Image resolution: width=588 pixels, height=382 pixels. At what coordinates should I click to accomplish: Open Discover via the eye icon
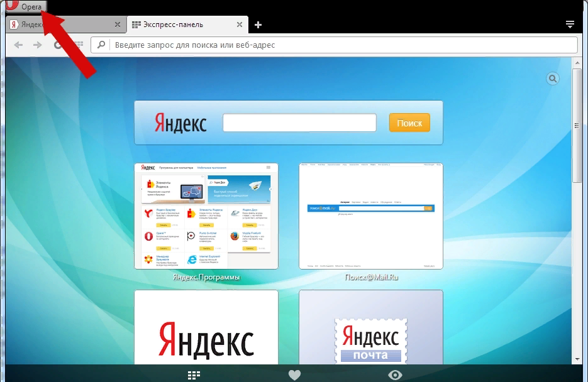(x=395, y=375)
